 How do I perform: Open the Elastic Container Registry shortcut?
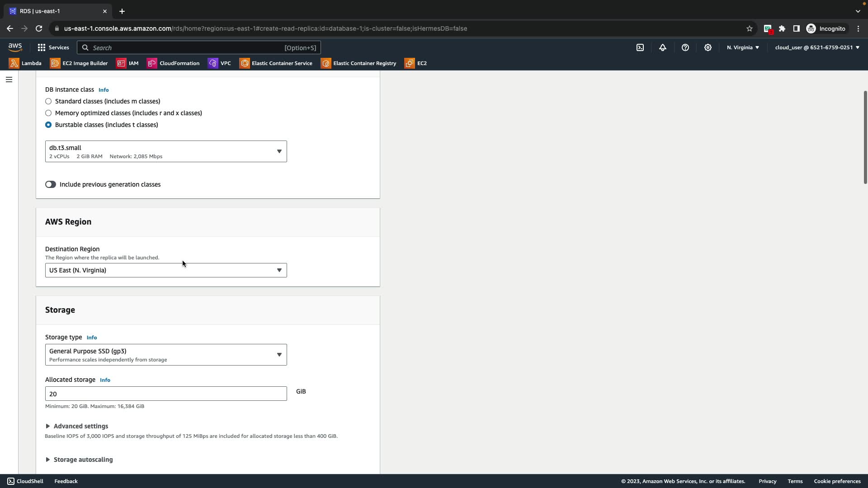pos(359,63)
